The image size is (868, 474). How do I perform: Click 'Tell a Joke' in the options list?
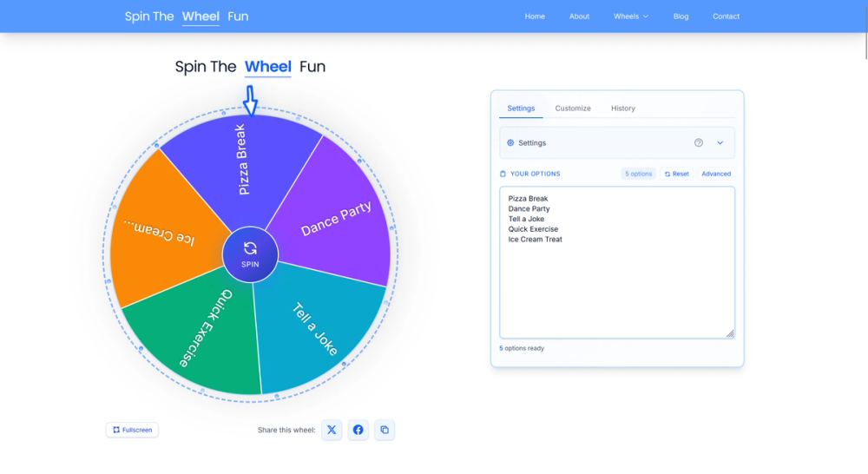[527, 220]
